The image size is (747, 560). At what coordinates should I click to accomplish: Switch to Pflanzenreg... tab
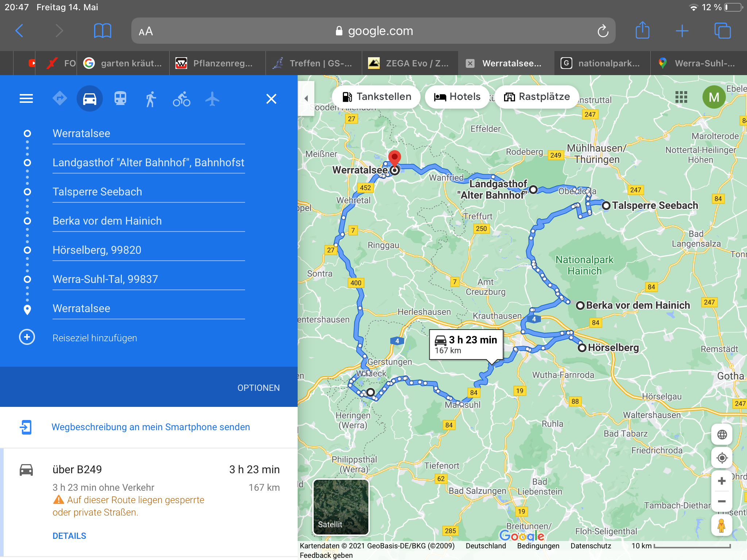(218, 63)
